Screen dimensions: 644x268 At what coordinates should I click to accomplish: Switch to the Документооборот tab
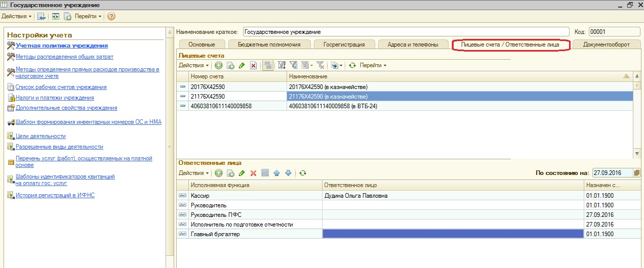(x=606, y=44)
